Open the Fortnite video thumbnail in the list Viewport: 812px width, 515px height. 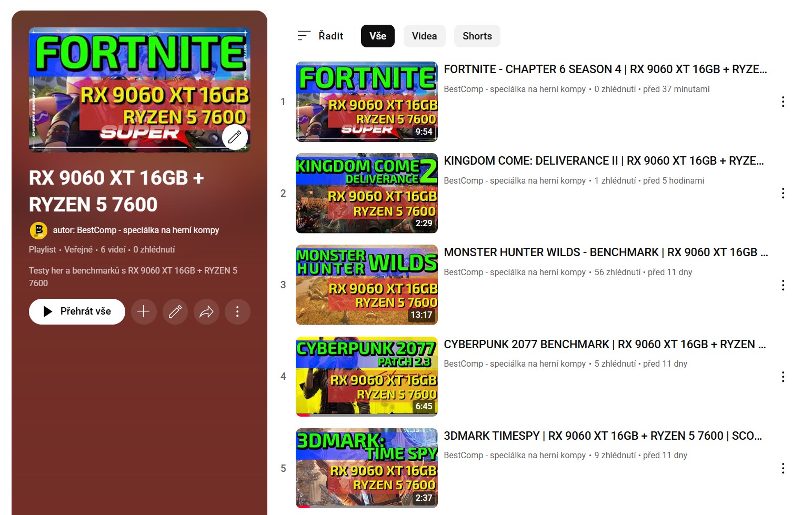tap(367, 102)
